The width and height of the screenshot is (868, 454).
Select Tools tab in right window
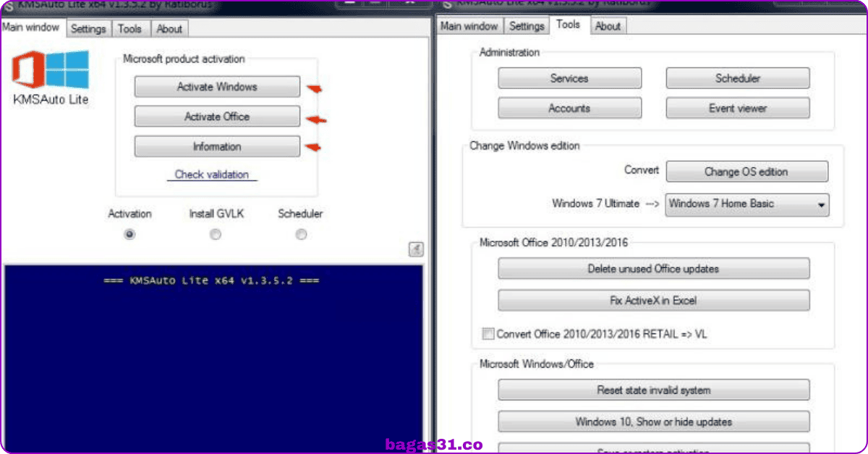569,25
